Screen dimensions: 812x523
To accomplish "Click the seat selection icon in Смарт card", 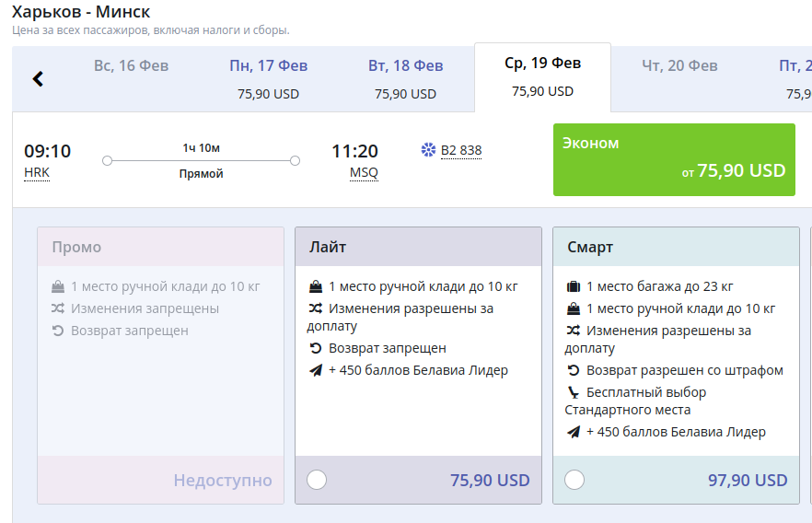I will click(x=574, y=393).
